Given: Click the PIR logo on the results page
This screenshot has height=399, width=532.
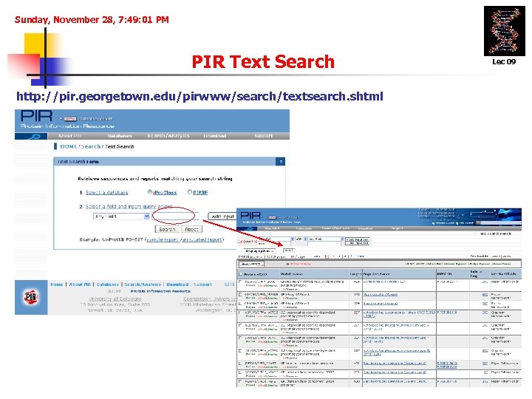Looking at the screenshot, I should click(x=250, y=216).
